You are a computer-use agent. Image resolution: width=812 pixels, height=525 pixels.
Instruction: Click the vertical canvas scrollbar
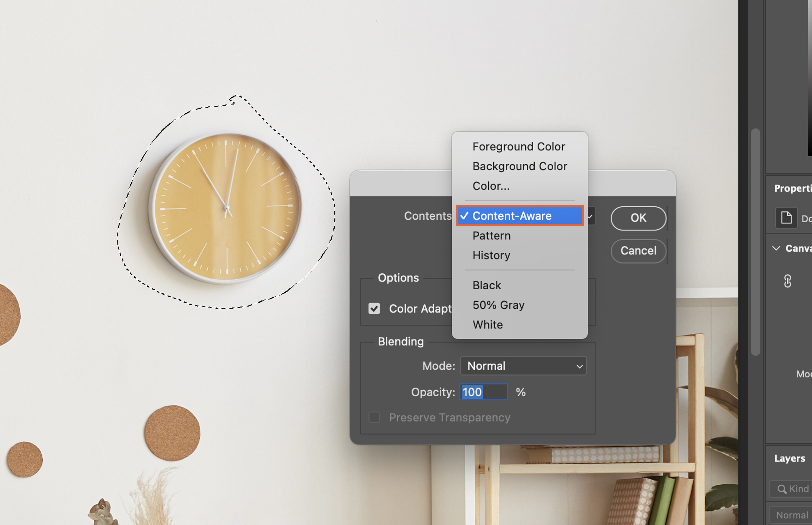click(755, 242)
